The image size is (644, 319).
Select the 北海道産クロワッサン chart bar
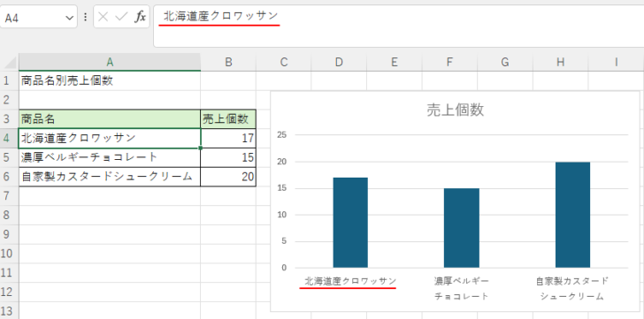tap(350, 223)
